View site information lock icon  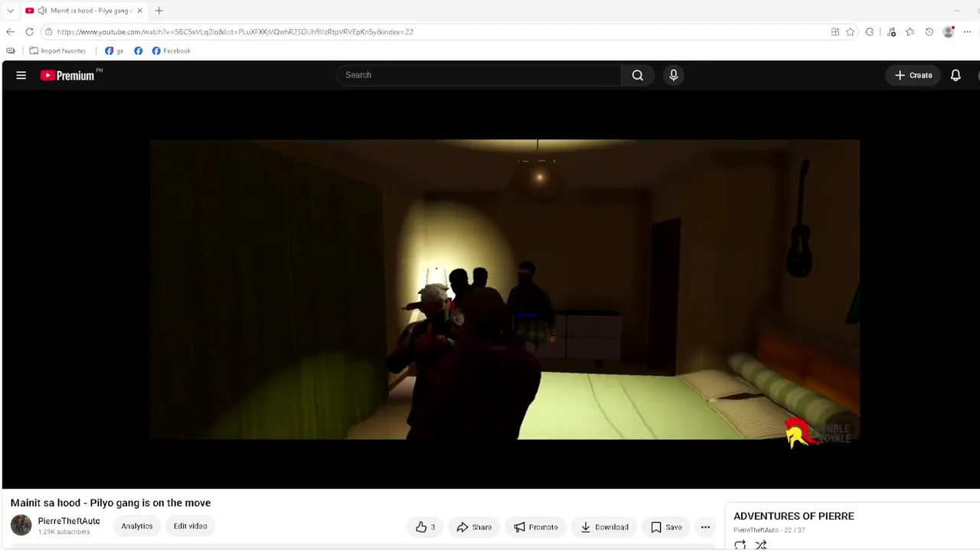pos(49,31)
